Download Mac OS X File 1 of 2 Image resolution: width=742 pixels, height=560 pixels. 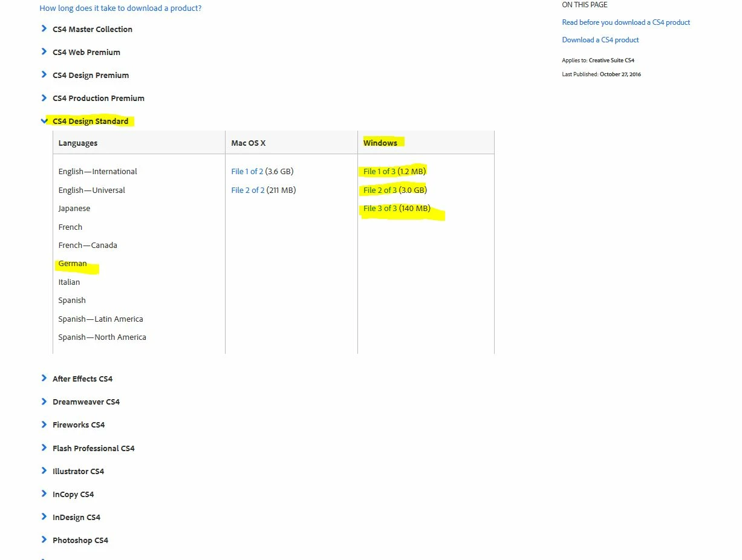tap(247, 172)
